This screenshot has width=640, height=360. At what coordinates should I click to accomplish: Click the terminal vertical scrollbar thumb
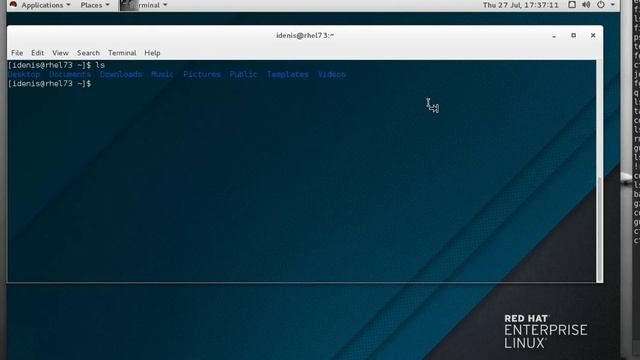coord(599,229)
